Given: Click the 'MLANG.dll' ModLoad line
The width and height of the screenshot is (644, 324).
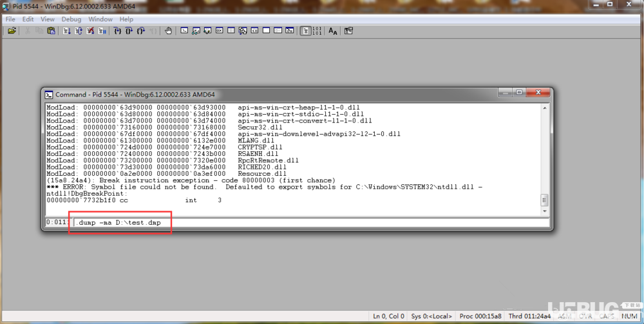Looking at the screenshot, I should [x=160, y=140].
